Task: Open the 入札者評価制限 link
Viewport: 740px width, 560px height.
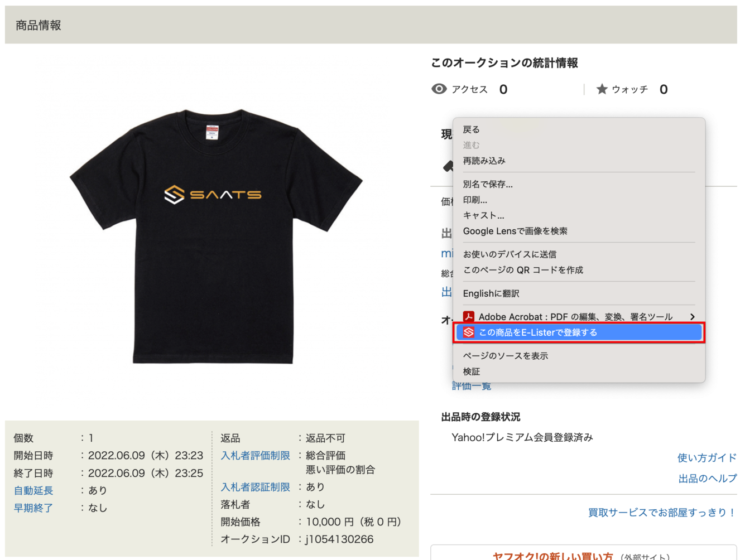Action: click(x=255, y=456)
